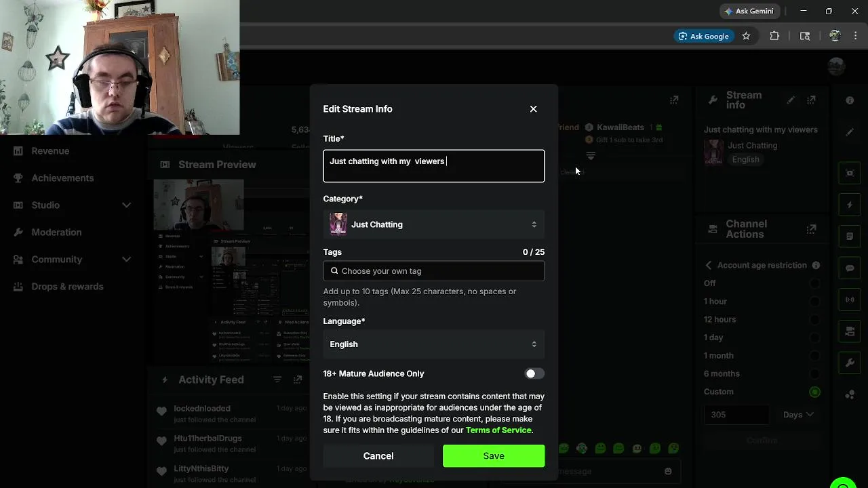Screen dimensions: 868x488
Task: Select the Custom age restriction option
Action: click(x=814, y=392)
